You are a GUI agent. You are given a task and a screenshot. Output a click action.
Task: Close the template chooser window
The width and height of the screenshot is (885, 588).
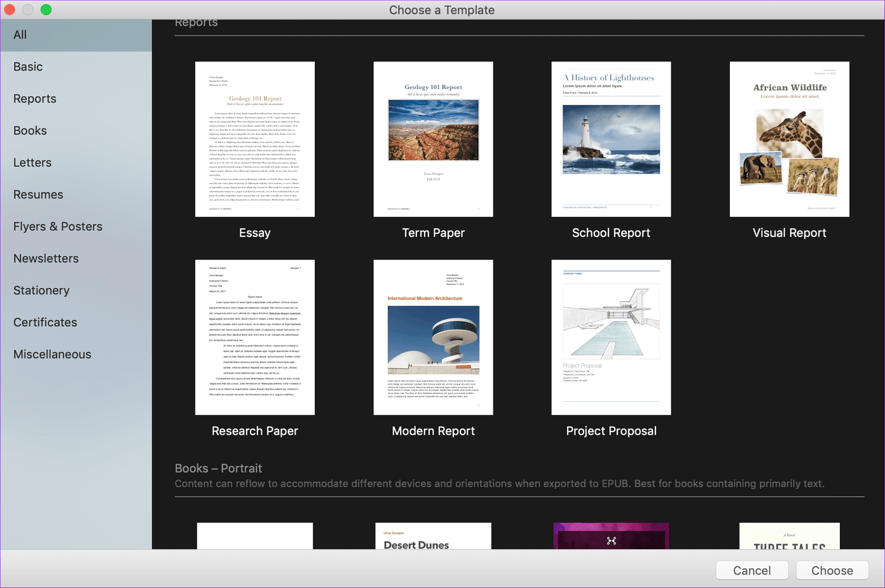point(10,10)
